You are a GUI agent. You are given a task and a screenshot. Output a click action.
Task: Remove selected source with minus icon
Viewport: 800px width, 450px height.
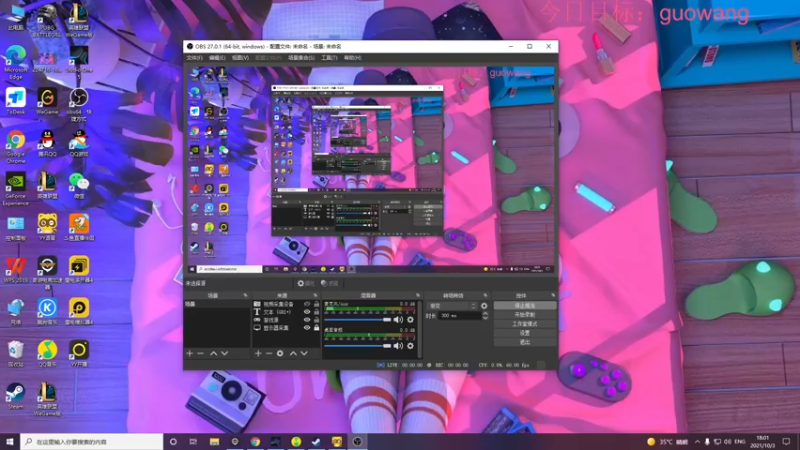269,353
